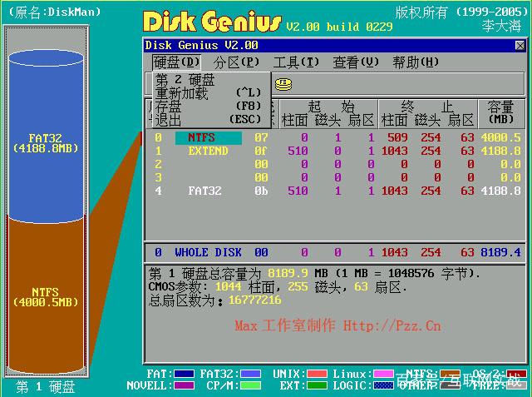Click the FAT32 legend color swatch

tap(250, 375)
